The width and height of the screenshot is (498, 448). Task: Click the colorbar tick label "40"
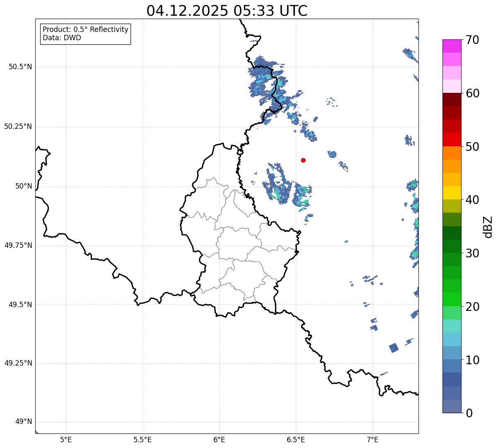(x=472, y=200)
